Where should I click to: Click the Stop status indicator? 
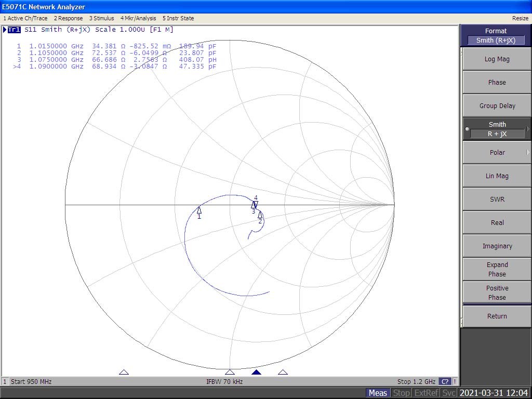(402, 393)
